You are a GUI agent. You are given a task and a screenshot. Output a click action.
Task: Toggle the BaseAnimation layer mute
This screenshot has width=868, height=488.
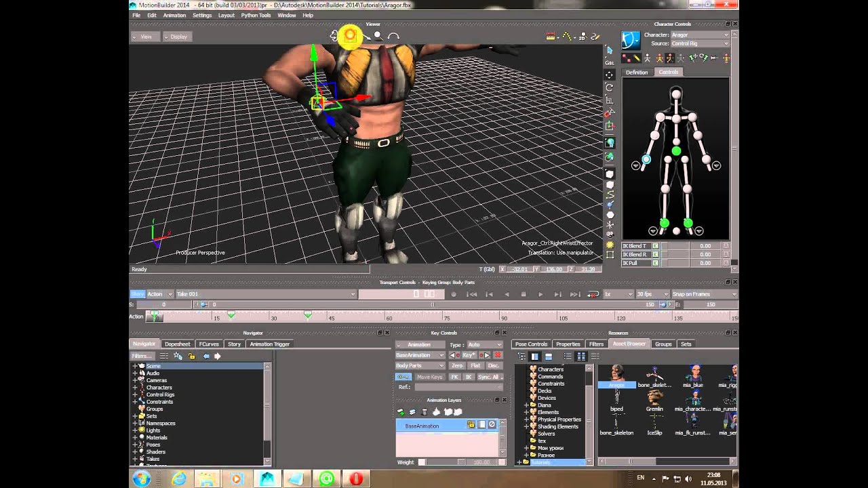click(x=492, y=425)
